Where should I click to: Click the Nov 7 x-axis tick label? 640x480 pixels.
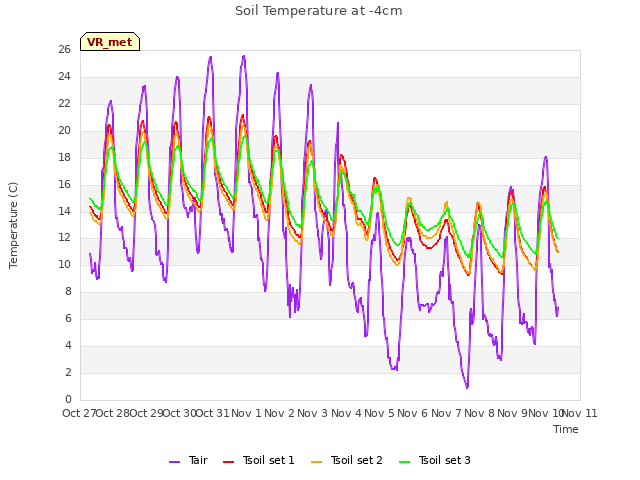pos(446,413)
